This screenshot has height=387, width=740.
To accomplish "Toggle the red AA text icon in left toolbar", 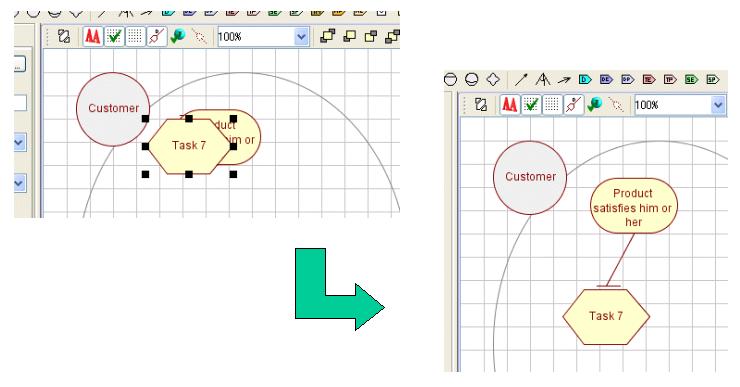I will (92, 36).
